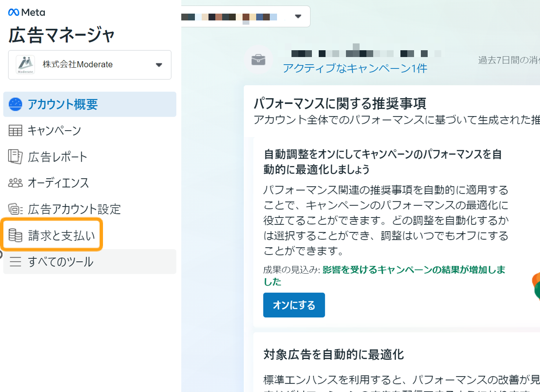Open the 株式会社Moderate account dropdown

90,65
